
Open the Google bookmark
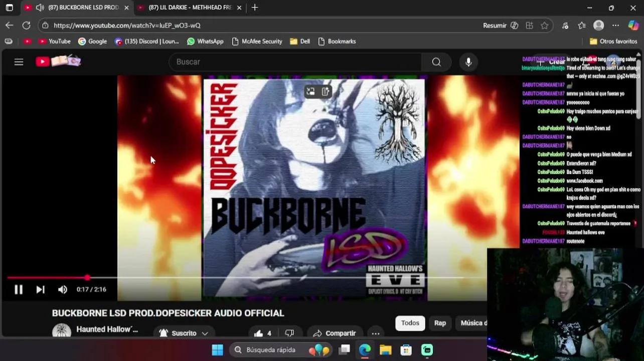pos(92,41)
